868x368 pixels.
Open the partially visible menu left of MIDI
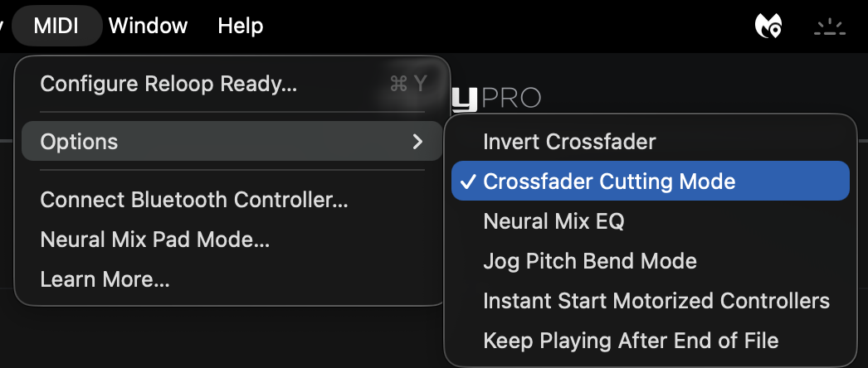point(3,26)
